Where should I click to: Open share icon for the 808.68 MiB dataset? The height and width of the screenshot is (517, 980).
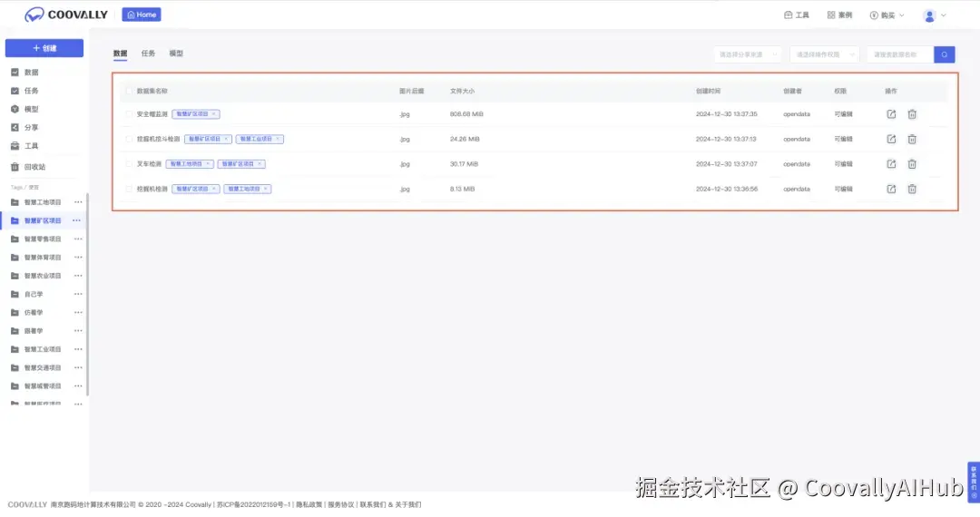[x=891, y=114]
